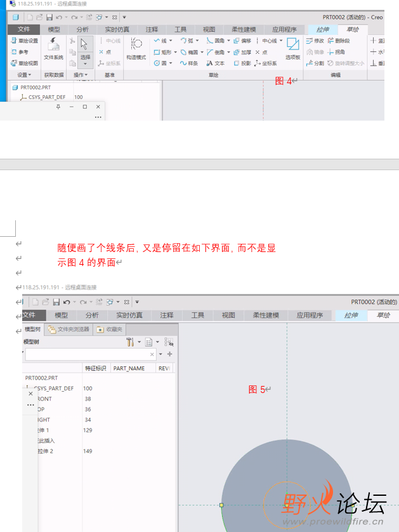Click the 拐角 (Corner) edit tool
Screen dimensions: 399x532
(x=336, y=52)
